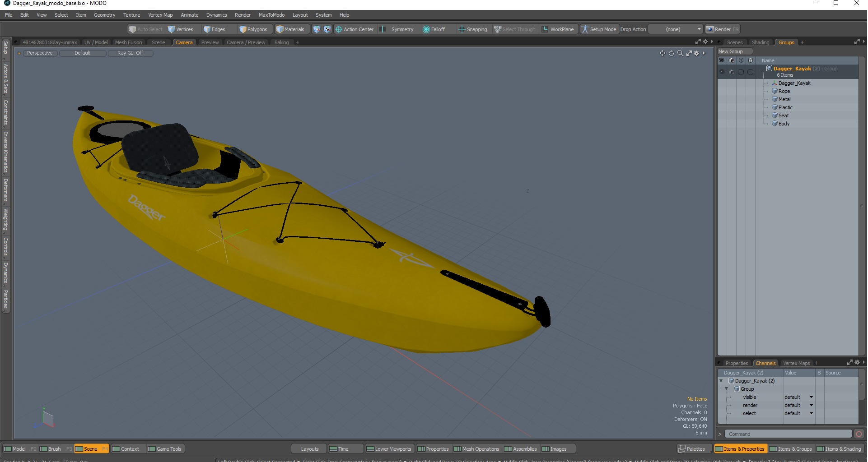Open WorkPlane options
868x462 pixels.
pos(558,29)
